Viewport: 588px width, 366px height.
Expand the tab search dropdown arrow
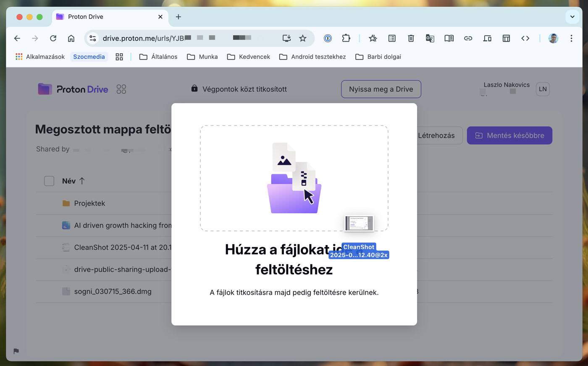pos(572,17)
